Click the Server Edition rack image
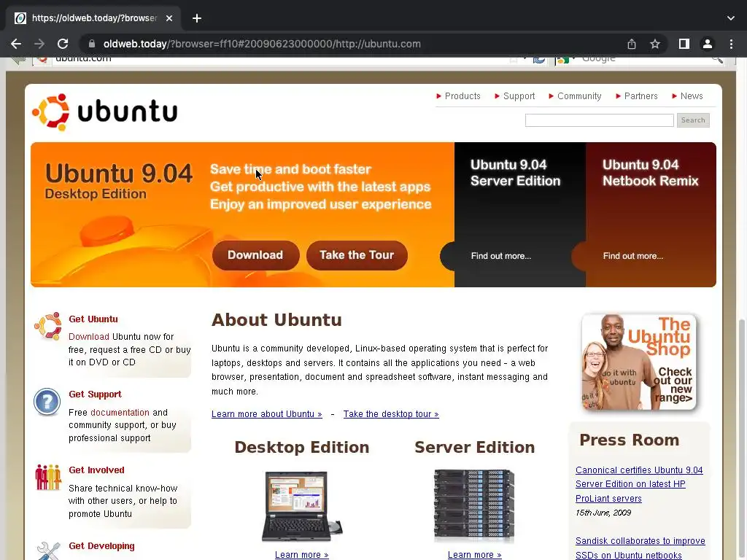This screenshot has width=747, height=560. click(x=474, y=506)
